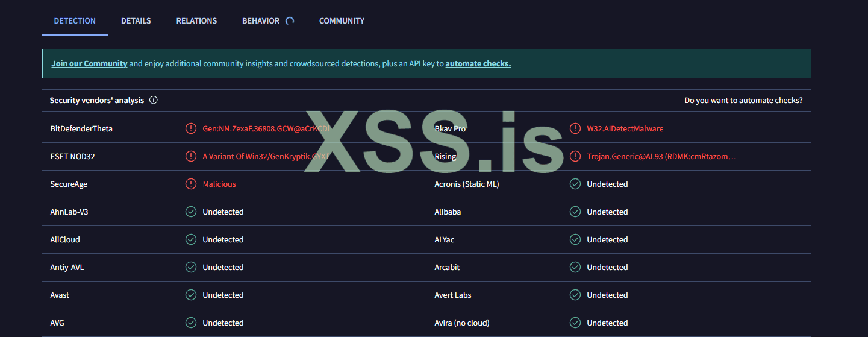Click the Malicious result for SecureAge
Screen dimensions: 868x337
pos(219,184)
